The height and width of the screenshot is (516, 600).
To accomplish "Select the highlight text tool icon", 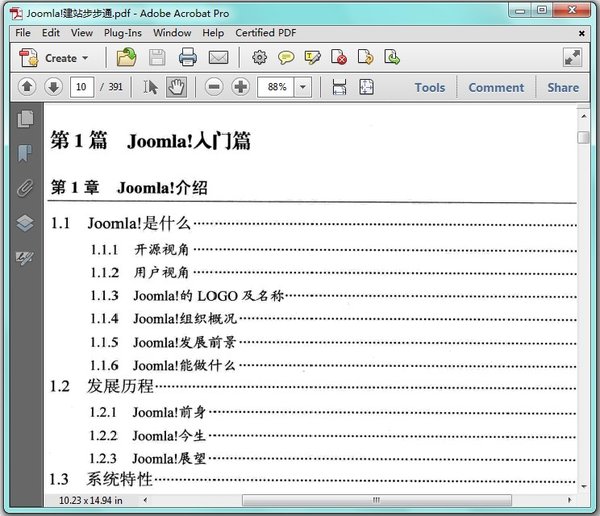I will pyautogui.click(x=312, y=58).
